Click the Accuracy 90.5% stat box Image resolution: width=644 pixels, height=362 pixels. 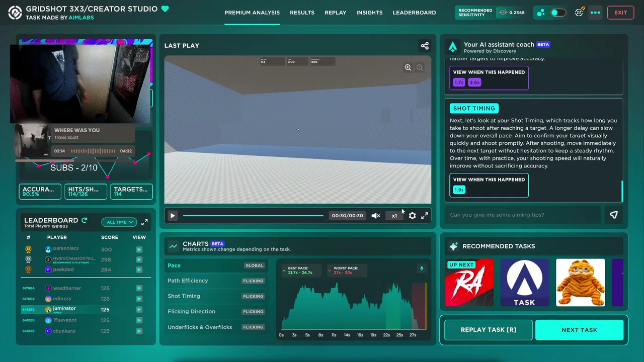tap(40, 192)
